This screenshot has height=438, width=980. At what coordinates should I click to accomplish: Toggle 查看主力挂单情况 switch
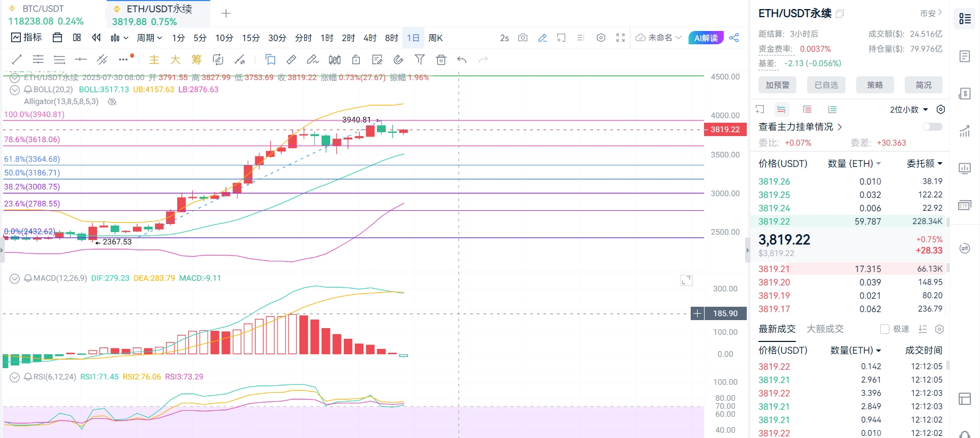pos(932,126)
